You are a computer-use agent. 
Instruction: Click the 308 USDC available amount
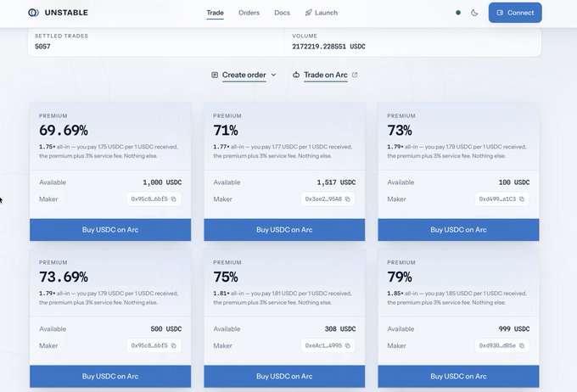click(x=340, y=328)
